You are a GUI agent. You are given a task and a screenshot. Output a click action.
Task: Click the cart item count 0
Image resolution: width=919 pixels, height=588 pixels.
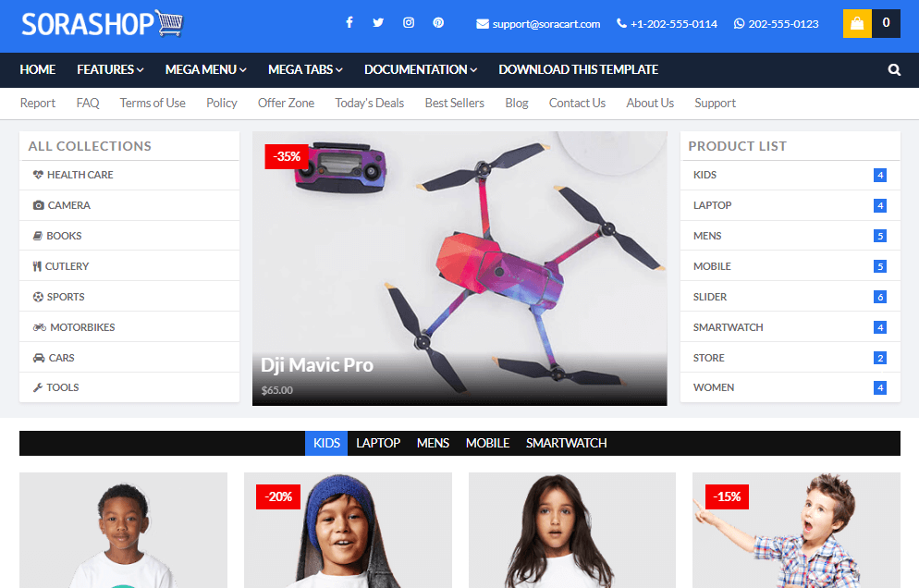(x=886, y=23)
